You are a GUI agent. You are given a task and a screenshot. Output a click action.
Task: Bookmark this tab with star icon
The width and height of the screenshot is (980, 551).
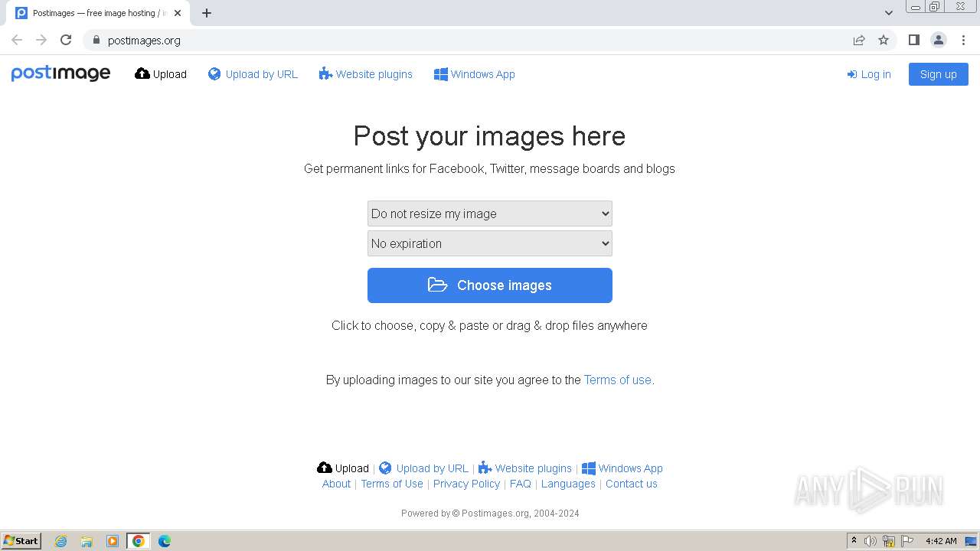pyautogui.click(x=884, y=40)
